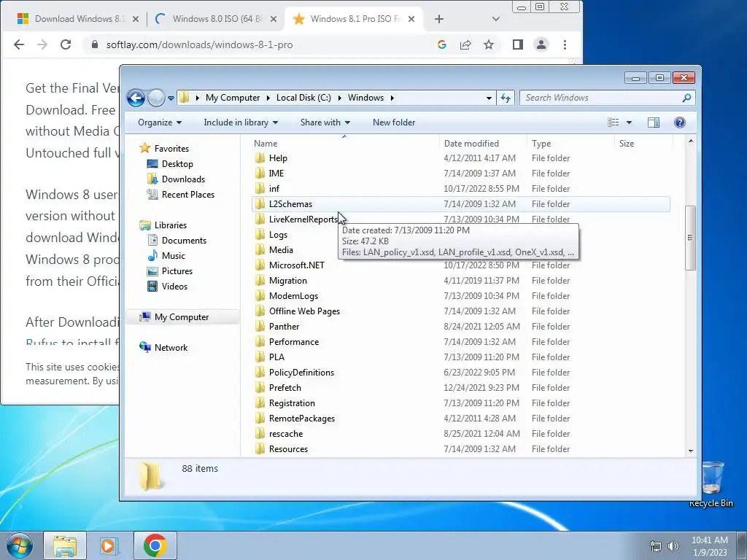Select the Panther folder icon
The width and height of the screenshot is (747, 560).
(x=260, y=326)
